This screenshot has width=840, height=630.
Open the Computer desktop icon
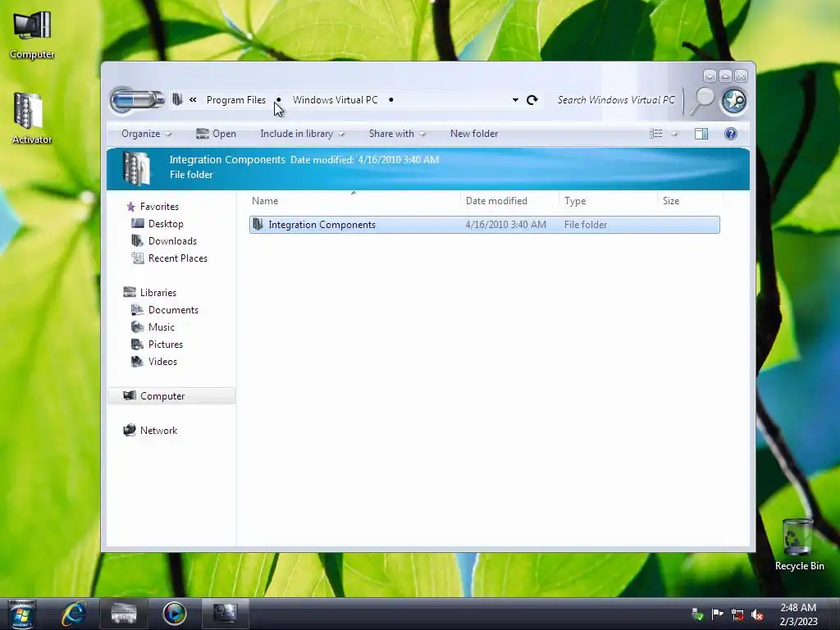[x=32, y=34]
